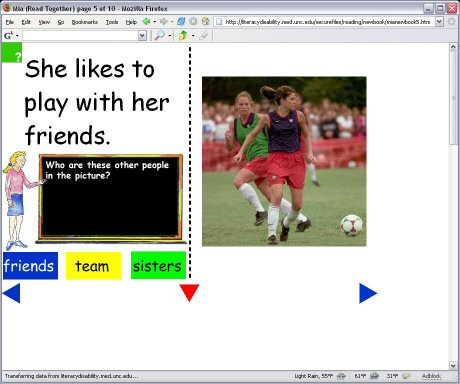This screenshot has width=460, height=384.
Task: Click the scrollbar down arrow
Action: [x=453, y=366]
